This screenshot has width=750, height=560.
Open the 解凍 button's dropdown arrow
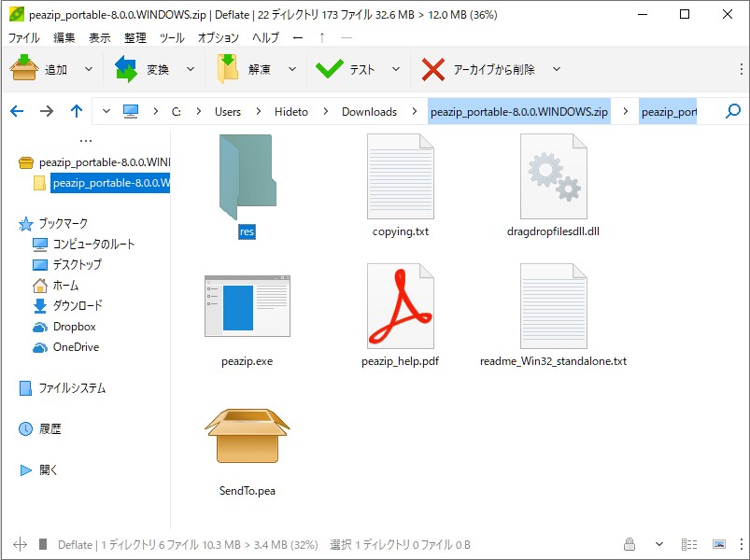point(291,69)
